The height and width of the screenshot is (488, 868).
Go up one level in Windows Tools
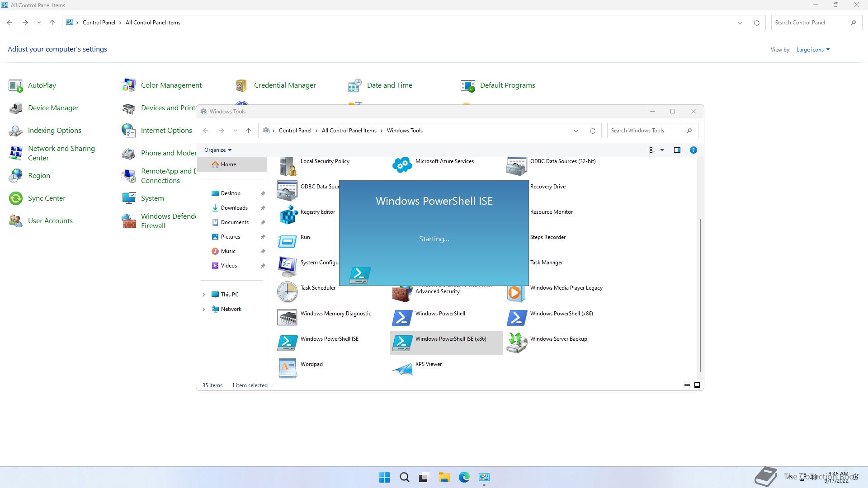coord(248,131)
